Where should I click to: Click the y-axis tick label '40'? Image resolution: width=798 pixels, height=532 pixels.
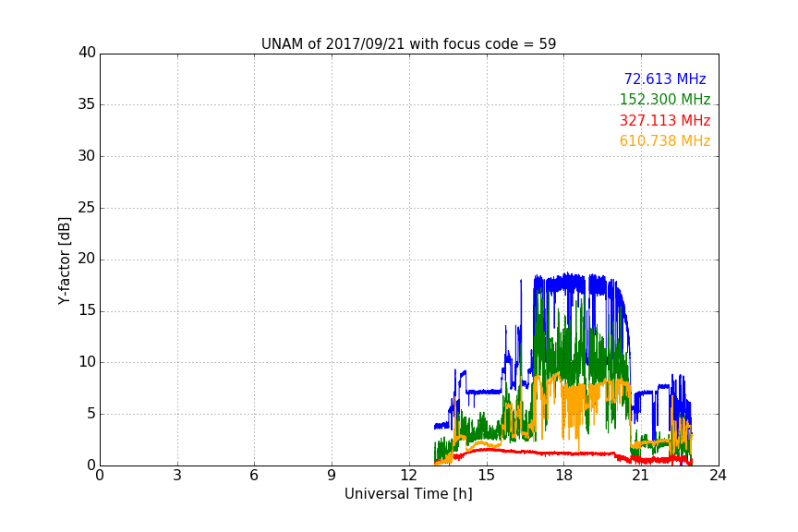pyautogui.click(x=87, y=53)
